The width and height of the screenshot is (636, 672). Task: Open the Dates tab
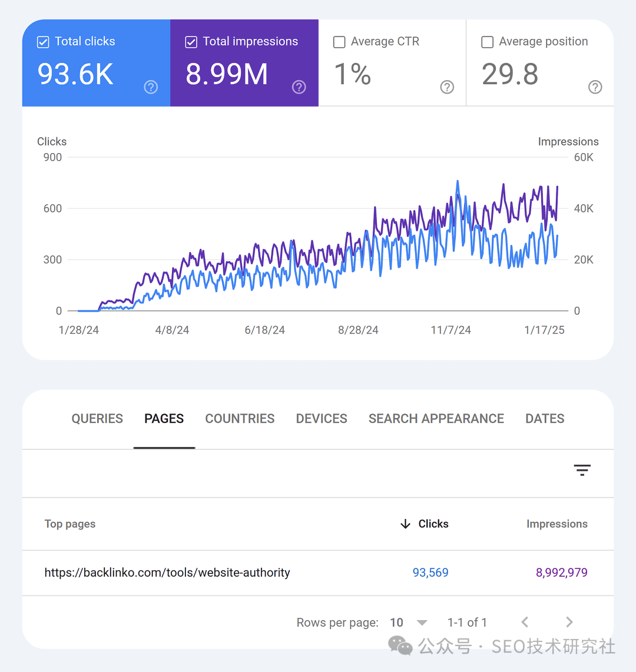(545, 419)
